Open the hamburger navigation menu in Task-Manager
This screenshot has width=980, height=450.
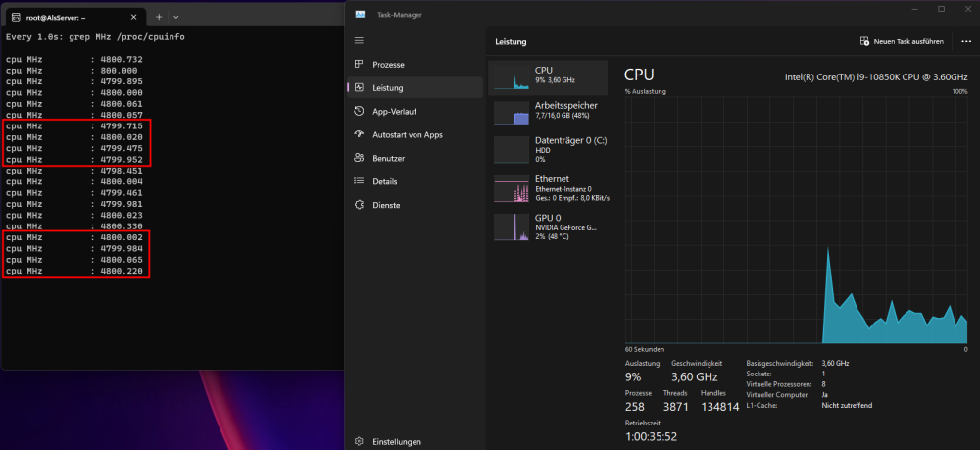359,40
